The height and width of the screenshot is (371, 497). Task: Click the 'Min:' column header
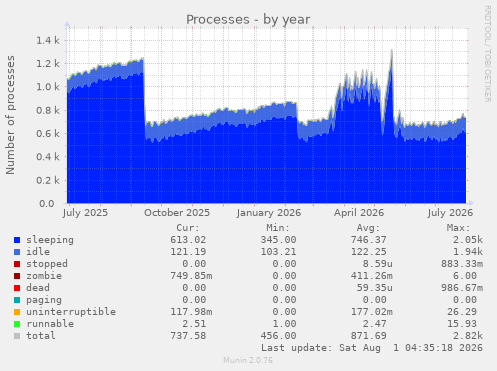(278, 228)
